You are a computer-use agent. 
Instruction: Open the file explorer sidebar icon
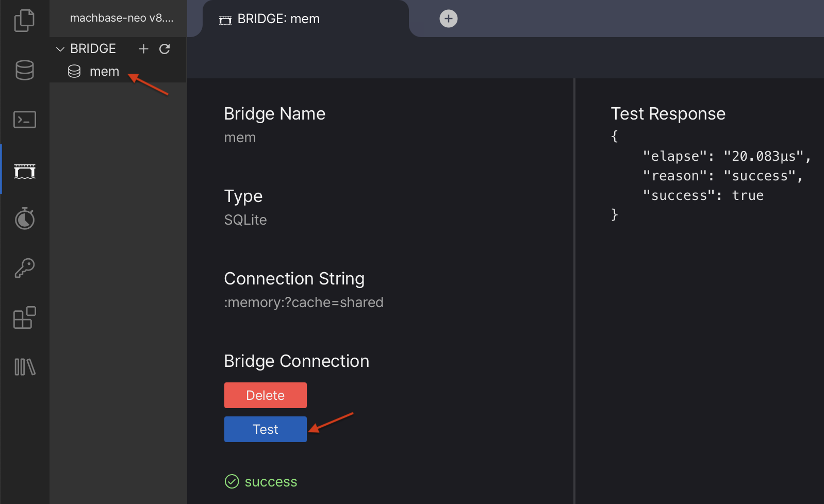point(24,21)
